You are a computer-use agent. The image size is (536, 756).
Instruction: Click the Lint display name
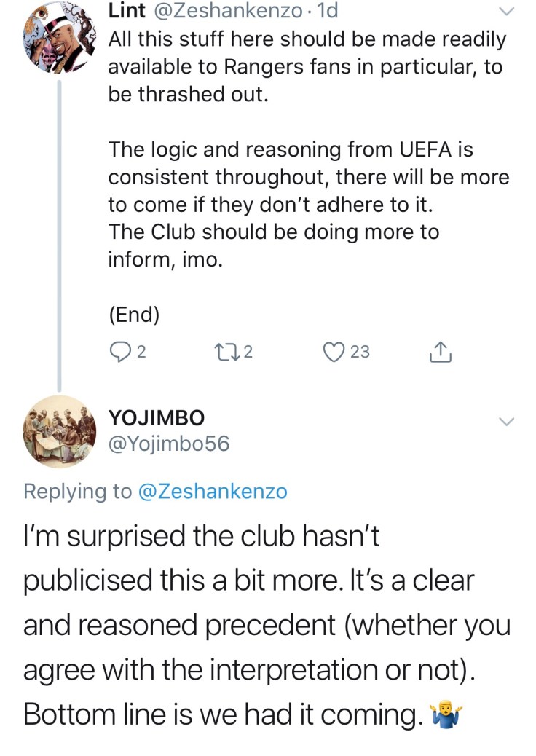(126, 12)
